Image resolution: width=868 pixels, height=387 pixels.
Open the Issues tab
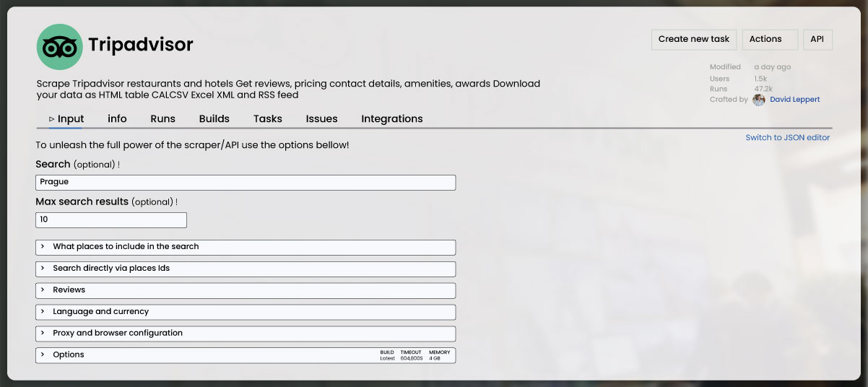[x=321, y=119]
